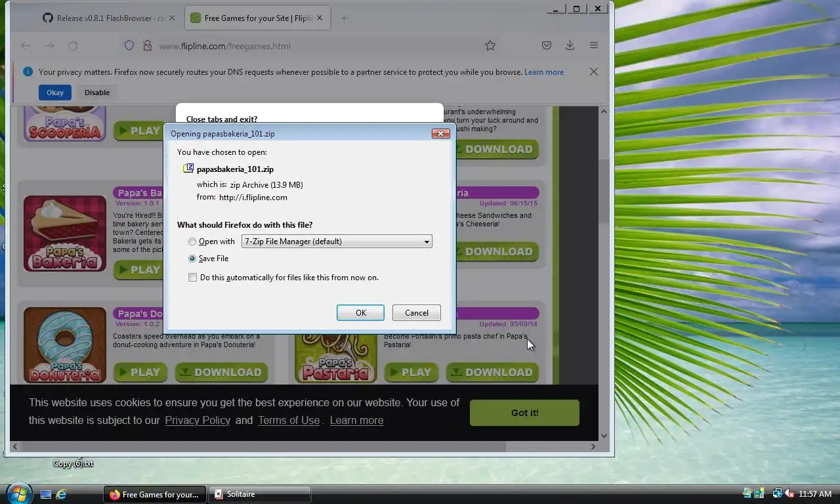Open a new Firefox tab with plus button

point(344,18)
